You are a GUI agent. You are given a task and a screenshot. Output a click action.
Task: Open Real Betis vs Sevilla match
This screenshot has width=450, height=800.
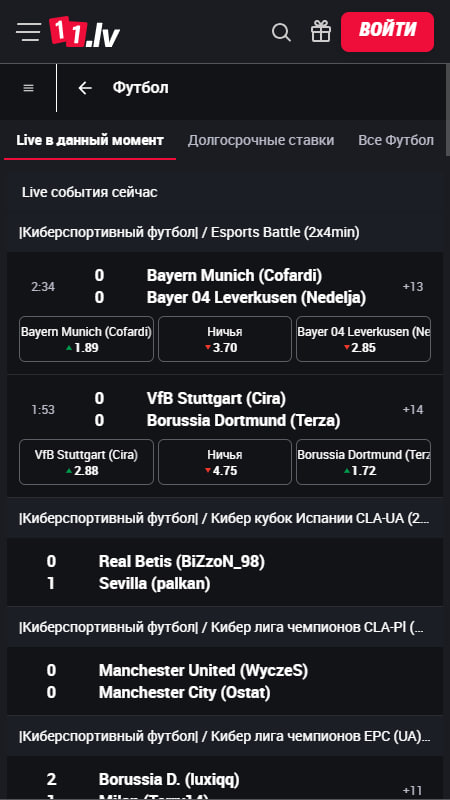[x=224, y=572]
